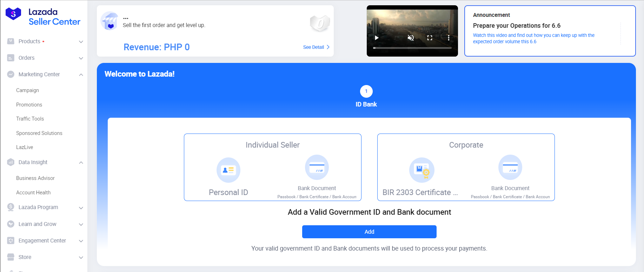Image resolution: width=644 pixels, height=272 pixels.
Task: Open the video in fullscreen
Action: point(430,38)
